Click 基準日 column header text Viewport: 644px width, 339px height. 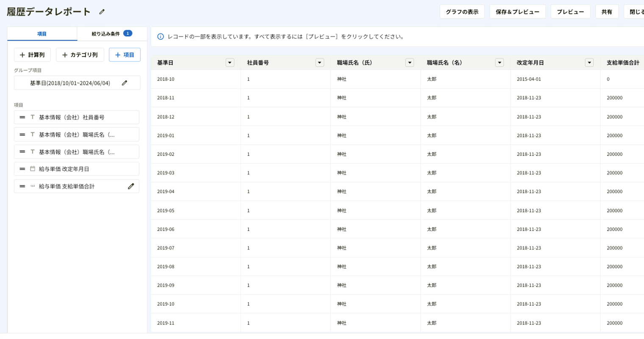pyautogui.click(x=165, y=63)
